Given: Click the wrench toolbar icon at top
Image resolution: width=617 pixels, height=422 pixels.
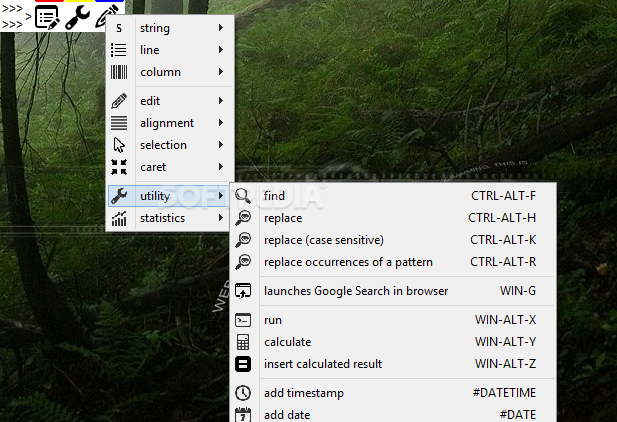Looking at the screenshot, I should click(77, 17).
